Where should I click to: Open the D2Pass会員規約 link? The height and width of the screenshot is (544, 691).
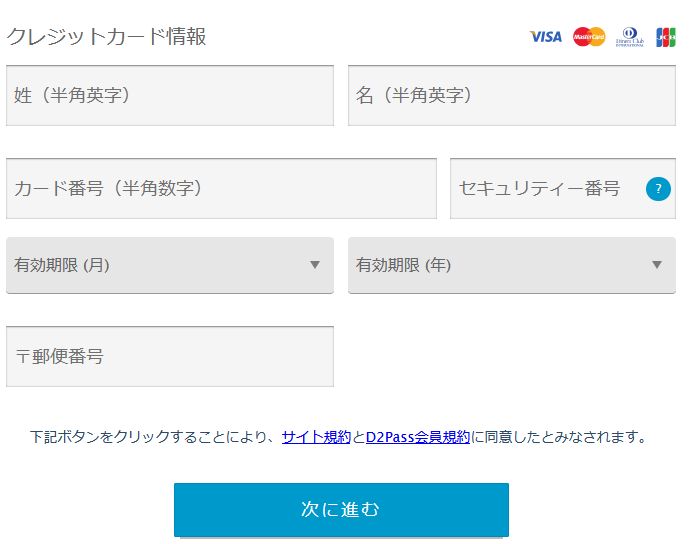[x=417, y=437]
